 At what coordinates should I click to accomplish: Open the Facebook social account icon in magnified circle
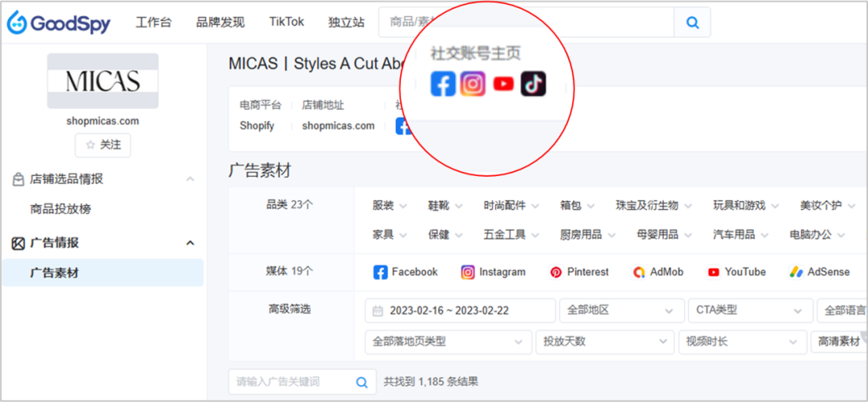[x=443, y=84]
